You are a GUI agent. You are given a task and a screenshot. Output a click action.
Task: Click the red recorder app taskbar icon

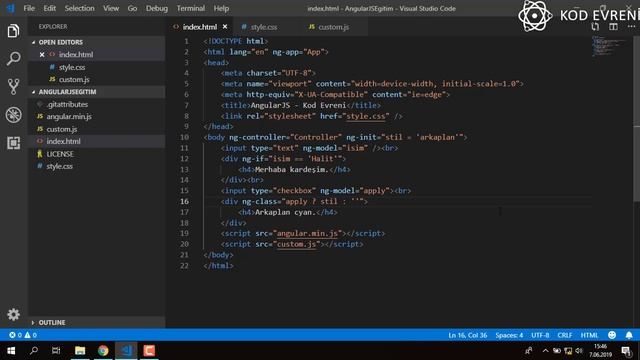pos(149,351)
